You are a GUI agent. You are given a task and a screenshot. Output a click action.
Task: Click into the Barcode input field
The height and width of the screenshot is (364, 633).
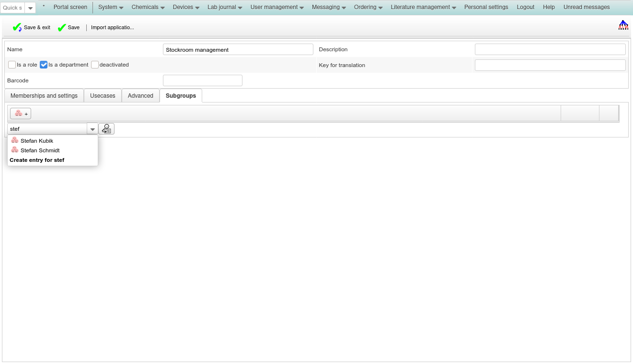[x=202, y=80]
